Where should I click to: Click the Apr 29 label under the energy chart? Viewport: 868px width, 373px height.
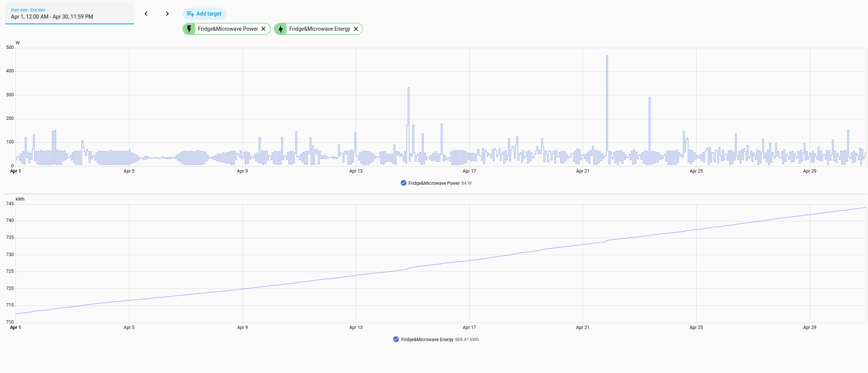[x=810, y=327]
